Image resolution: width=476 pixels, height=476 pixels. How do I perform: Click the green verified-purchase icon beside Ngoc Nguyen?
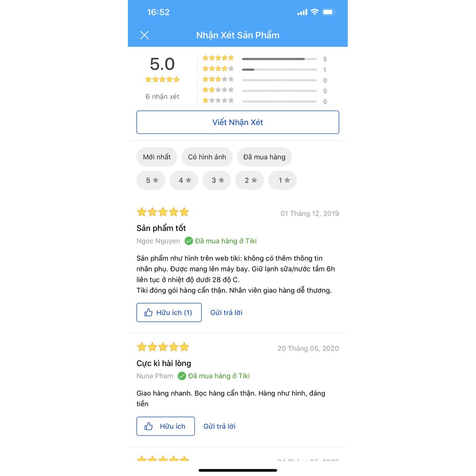pos(189,241)
